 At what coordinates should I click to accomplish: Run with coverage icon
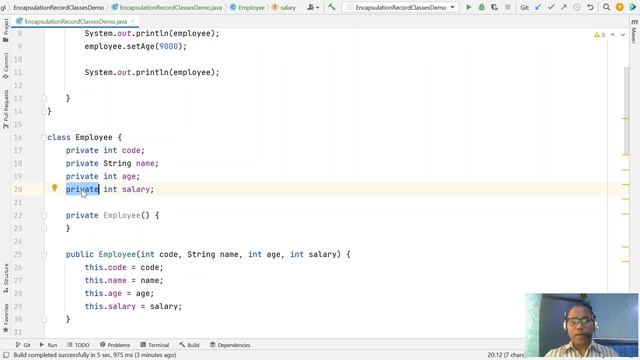click(494, 7)
